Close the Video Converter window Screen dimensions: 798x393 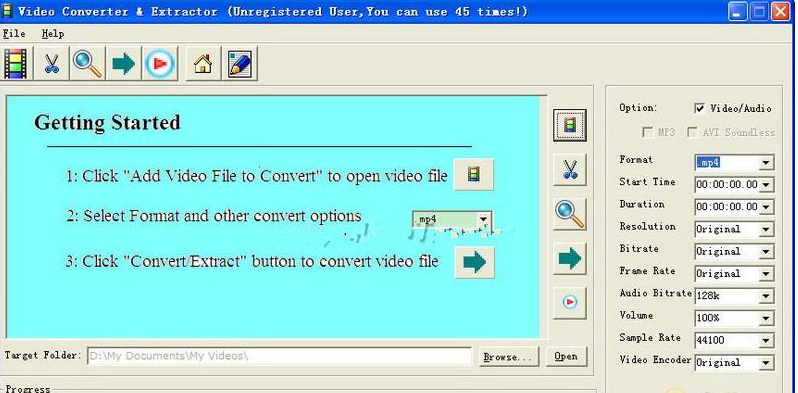point(780,11)
